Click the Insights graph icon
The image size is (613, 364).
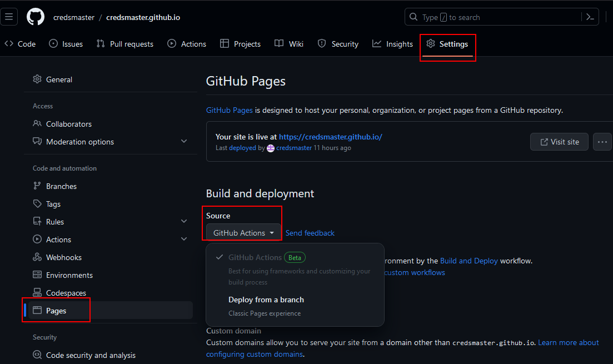pos(376,44)
